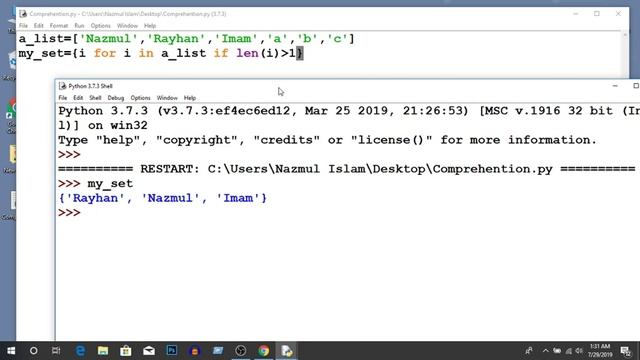This screenshot has height=360, width=640.
Task: Open Format menu in the editor window
Action: click(x=59, y=26)
